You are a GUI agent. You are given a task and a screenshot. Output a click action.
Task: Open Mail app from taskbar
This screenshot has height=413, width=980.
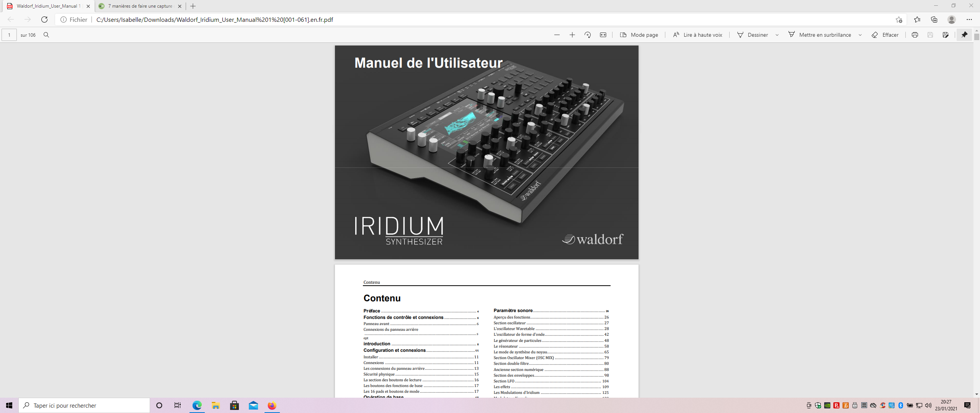(253, 405)
